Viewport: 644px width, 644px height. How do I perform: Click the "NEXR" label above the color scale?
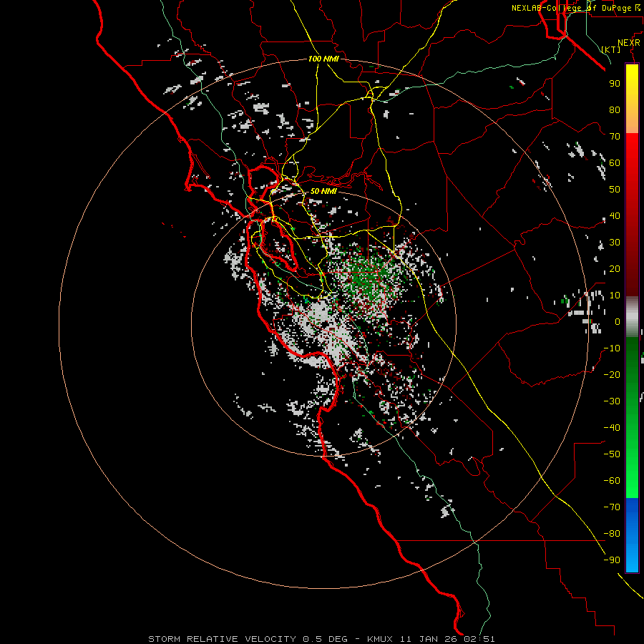click(x=629, y=43)
